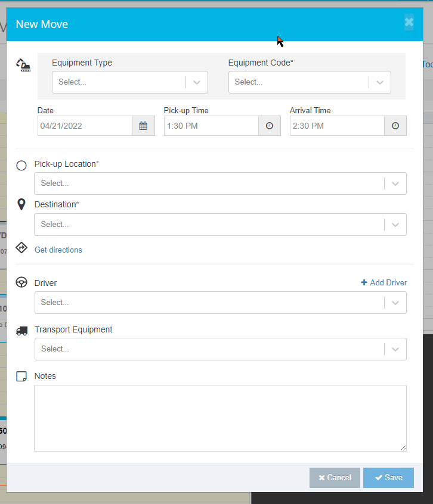Image resolution: width=433 pixels, height=504 pixels.
Task: Open the Equipment Type dropdown
Action: click(197, 82)
